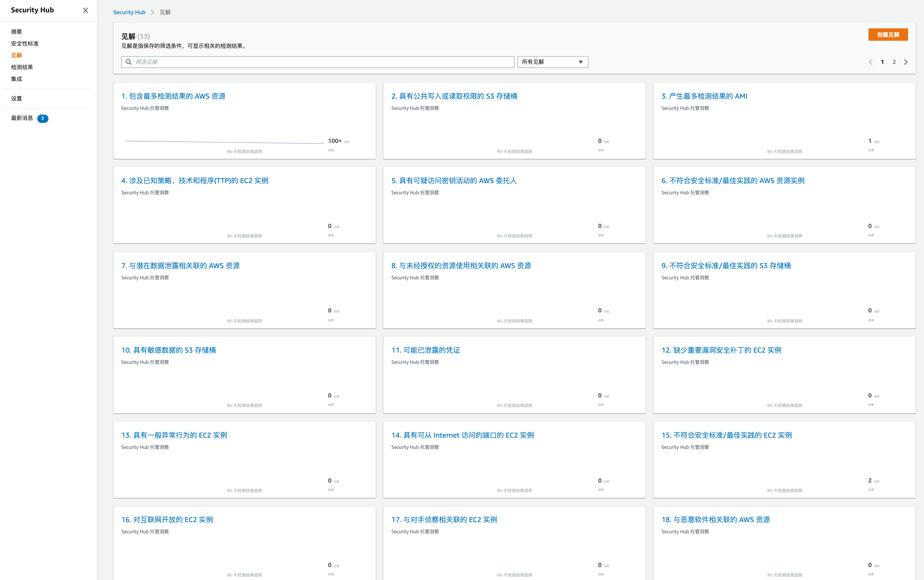Viewport: 924px width, 580px height.
Task: Click the 创建见解 button
Action: [x=888, y=35]
